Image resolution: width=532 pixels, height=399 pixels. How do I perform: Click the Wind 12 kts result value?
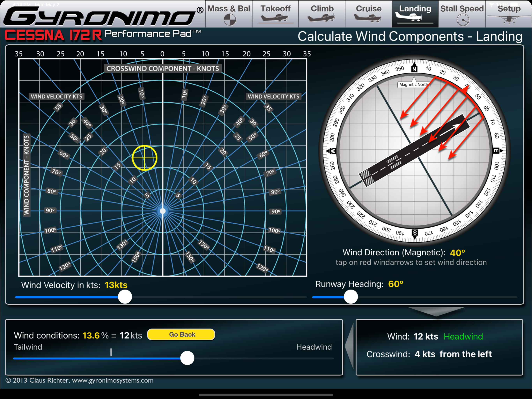(x=426, y=336)
